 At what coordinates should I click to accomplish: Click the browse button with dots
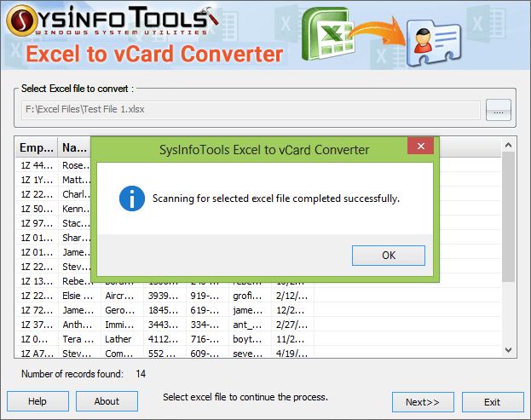click(x=498, y=110)
